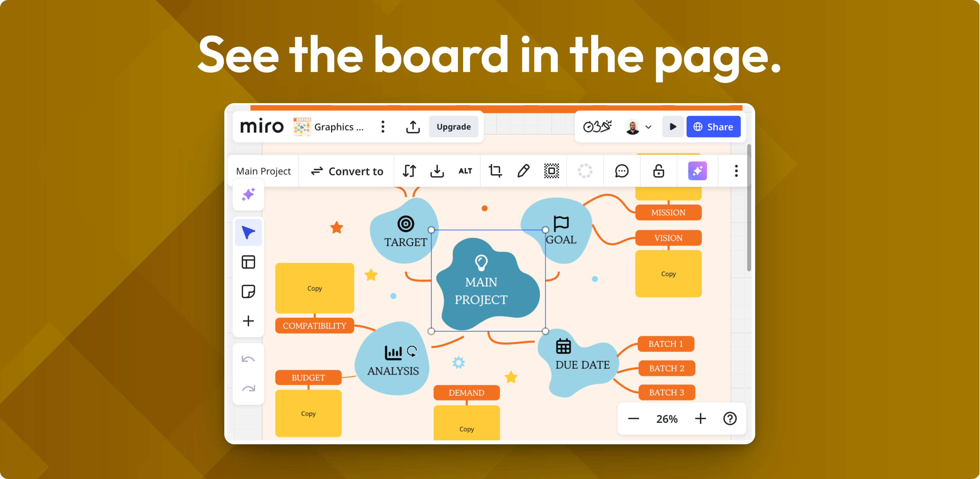Select the Main Project label in toolbar
980x479 pixels.
point(263,171)
